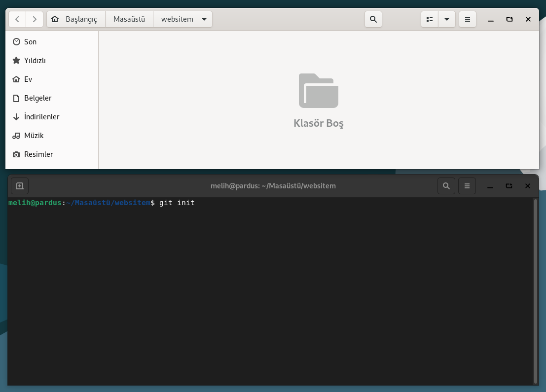Click the melih@pardus prompt text
The width and height of the screenshot is (546, 392).
(x=35, y=203)
